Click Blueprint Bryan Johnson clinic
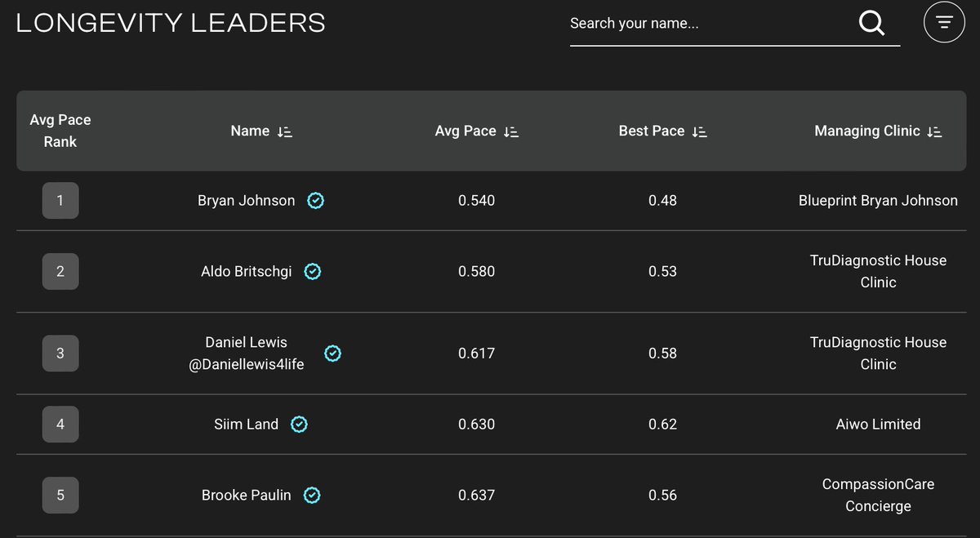980x538 pixels. 878,200
